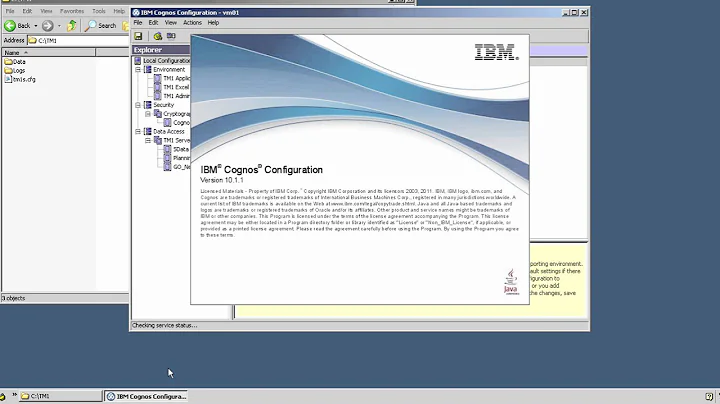Click the Forward arrow in Windows Explorer
The width and height of the screenshot is (720, 404).
[47, 26]
